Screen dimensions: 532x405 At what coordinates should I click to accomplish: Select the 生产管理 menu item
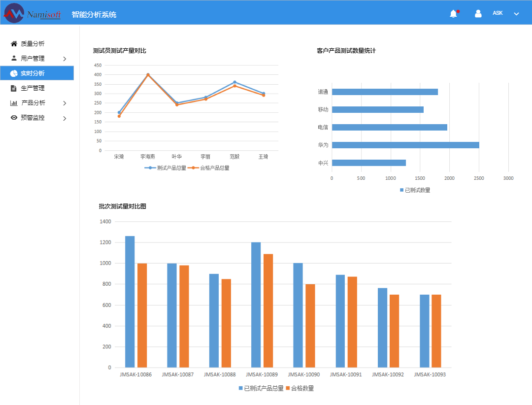click(x=33, y=88)
